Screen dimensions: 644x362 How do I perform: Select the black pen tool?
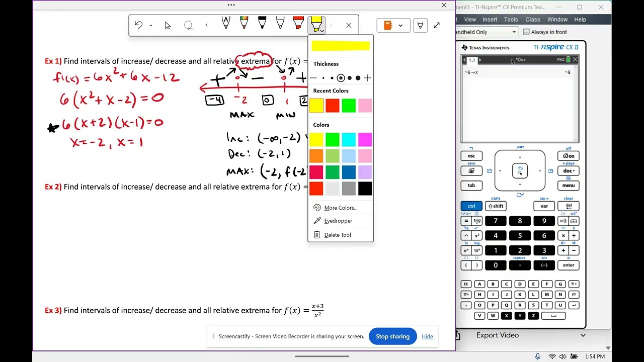click(x=262, y=23)
